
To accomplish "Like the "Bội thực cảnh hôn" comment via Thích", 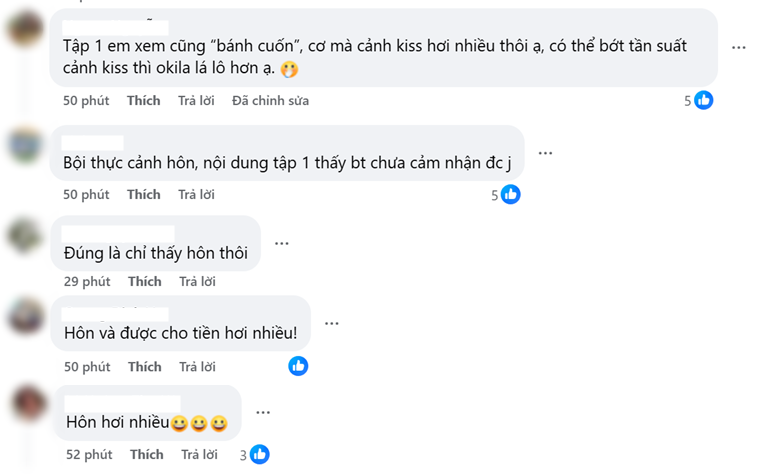I will [x=144, y=194].
